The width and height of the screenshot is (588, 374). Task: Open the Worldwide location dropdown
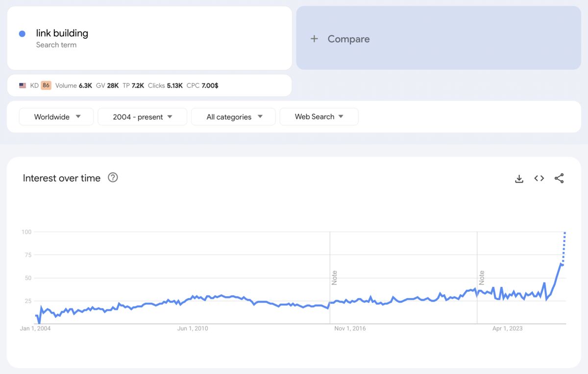pyautogui.click(x=56, y=117)
